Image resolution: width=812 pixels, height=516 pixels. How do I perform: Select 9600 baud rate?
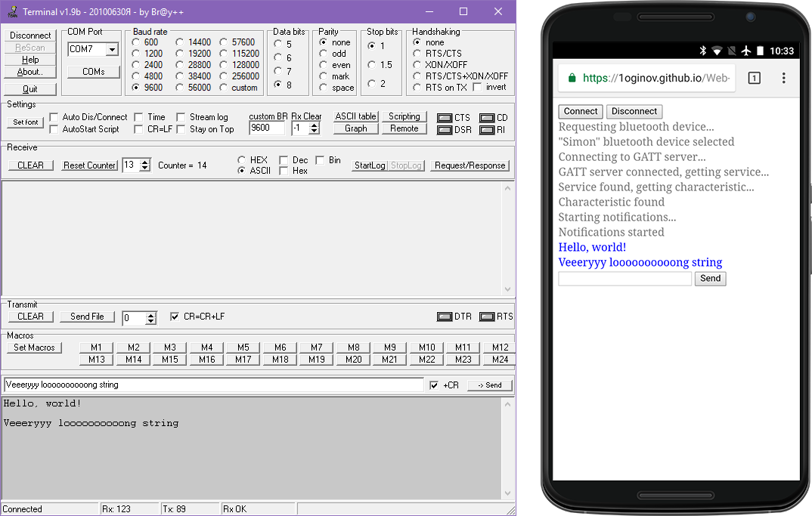point(135,88)
